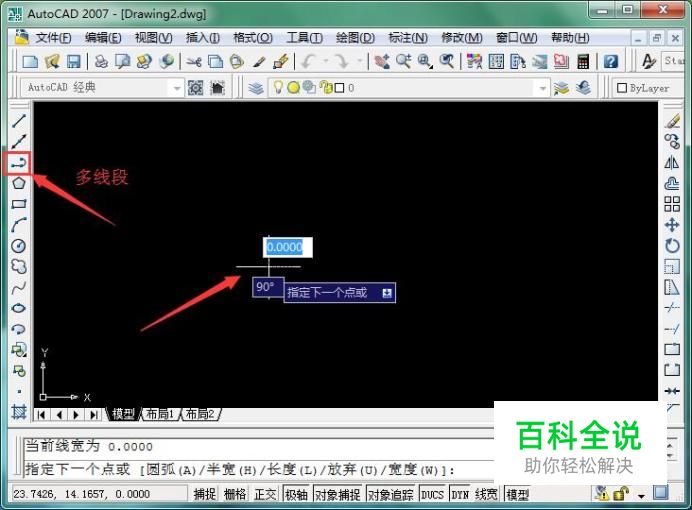Screen dimensions: 692x510
Task: Select the Rotate tool
Action: point(672,246)
